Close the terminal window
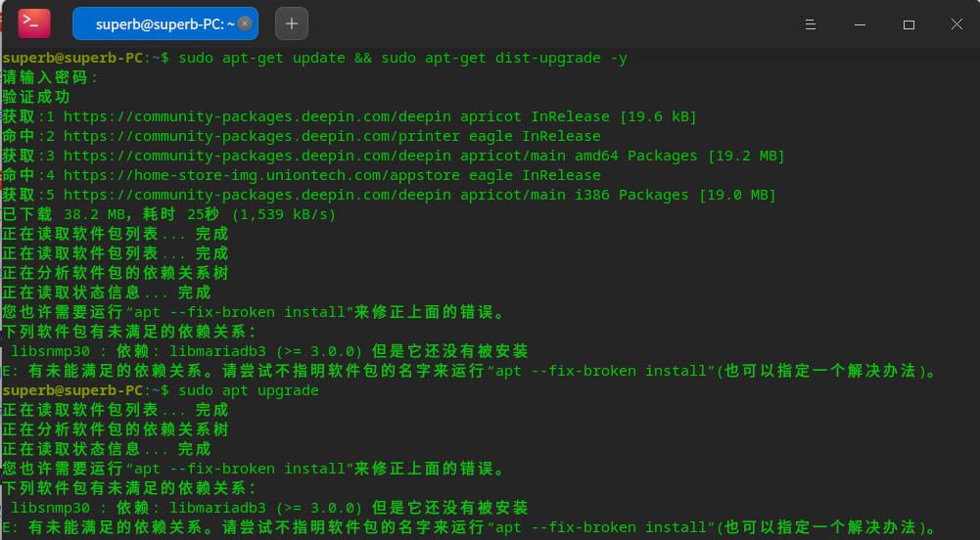980x540 pixels. tap(957, 24)
